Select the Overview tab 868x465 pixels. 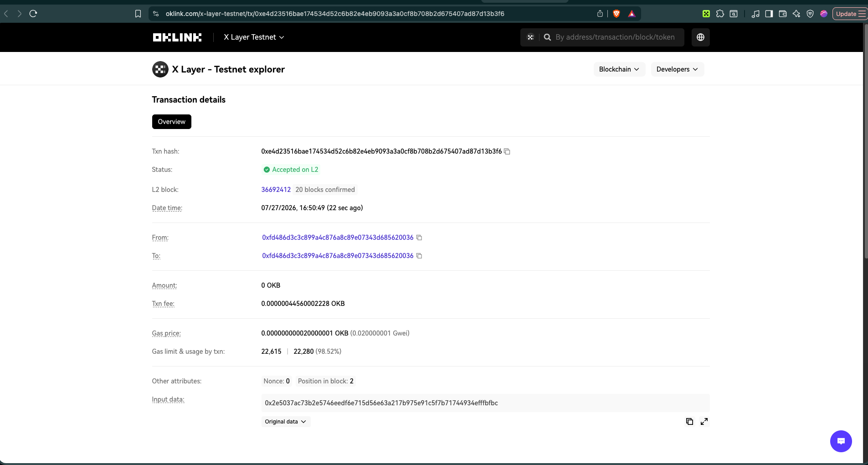(172, 122)
